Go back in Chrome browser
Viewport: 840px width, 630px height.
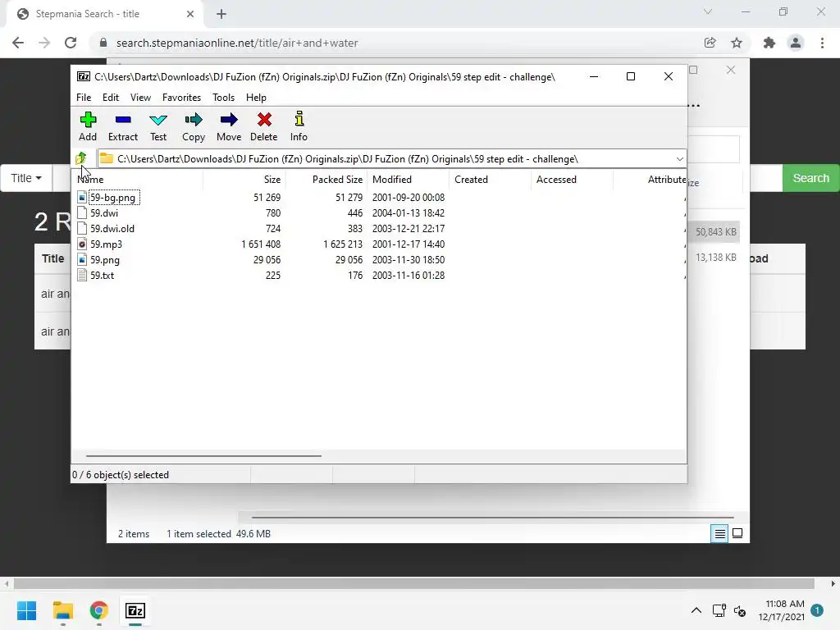18,43
